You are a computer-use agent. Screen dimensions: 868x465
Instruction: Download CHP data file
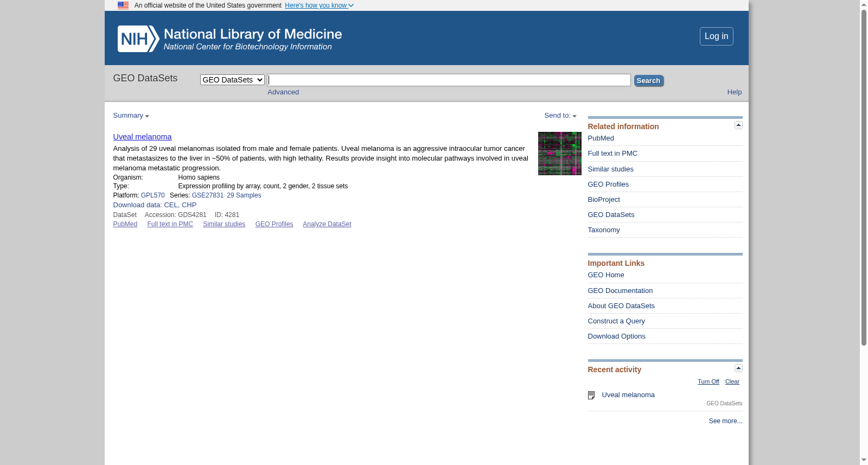[x=189, y=205]
